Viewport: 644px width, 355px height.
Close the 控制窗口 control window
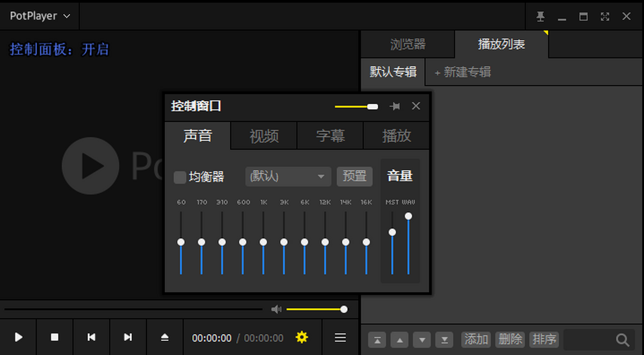tap(416, 106)
